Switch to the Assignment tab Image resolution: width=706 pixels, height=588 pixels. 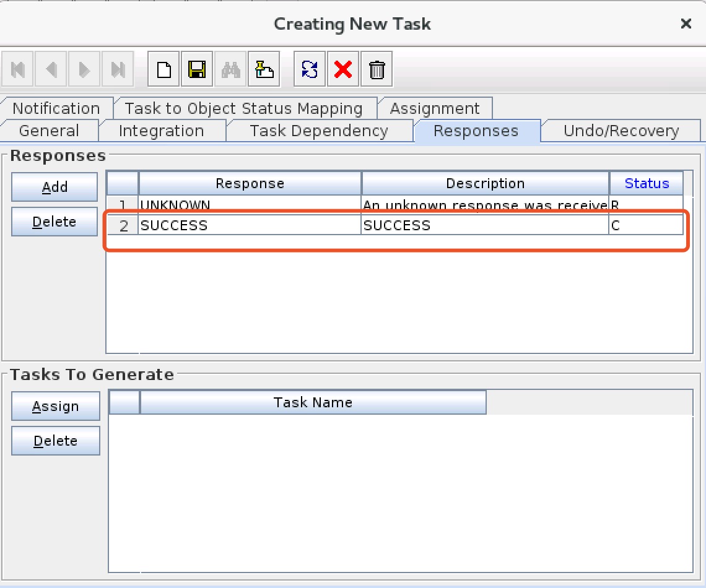pyautogui.click(x=435, y=108)
